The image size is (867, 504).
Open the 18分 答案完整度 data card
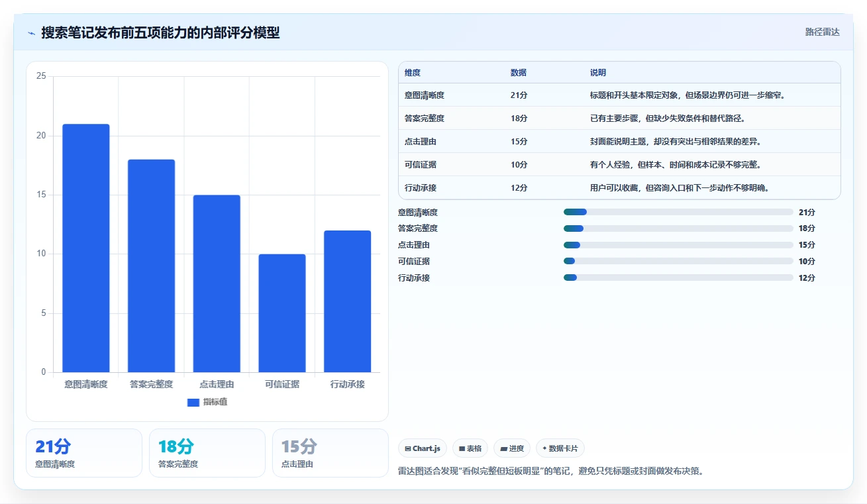pyautogui.click(x=207, y=453)
